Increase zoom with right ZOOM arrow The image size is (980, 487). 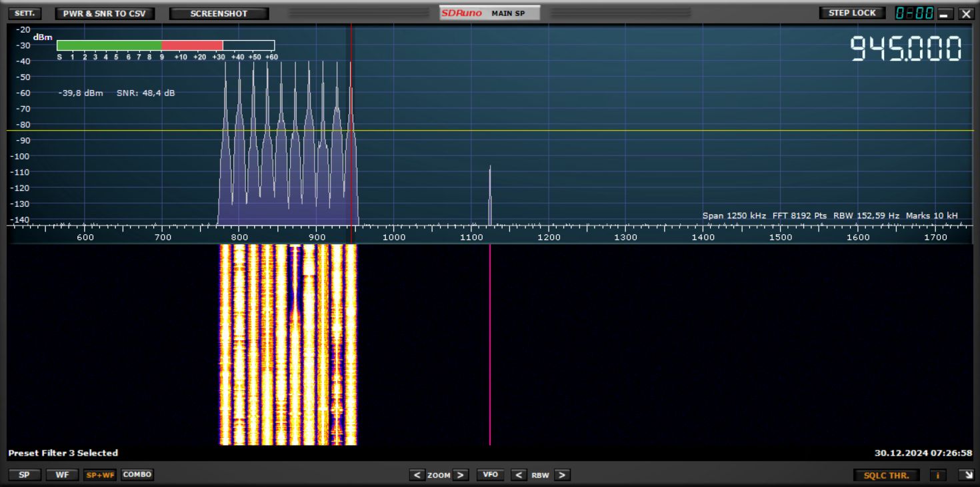pos(461,475)
